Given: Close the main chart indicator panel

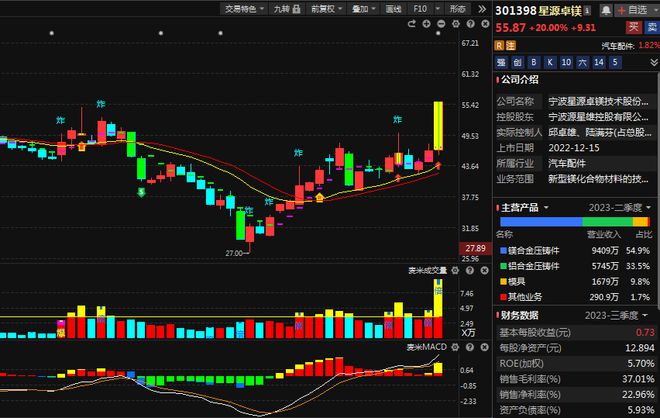Looking at the screenshot, I should point(485,24).
